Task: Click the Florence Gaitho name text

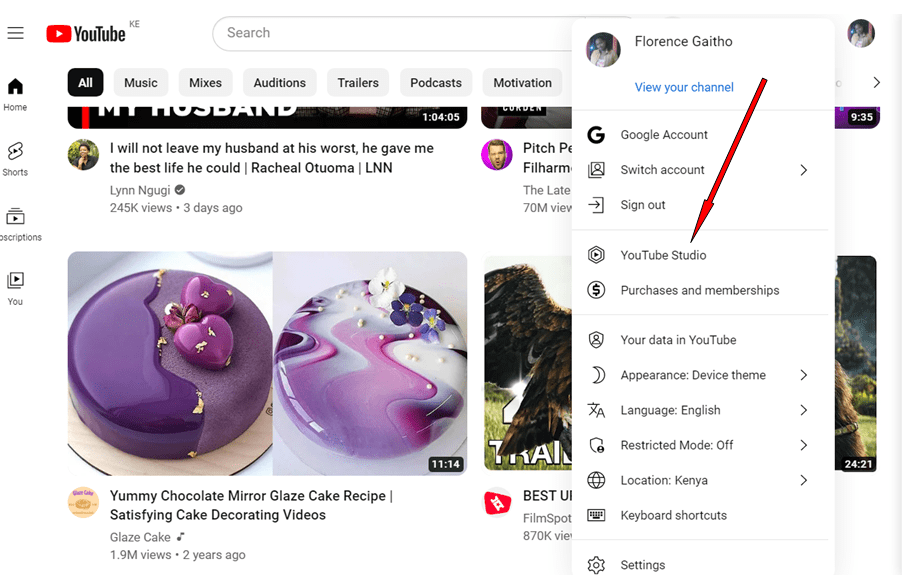Action: [683, 41]
